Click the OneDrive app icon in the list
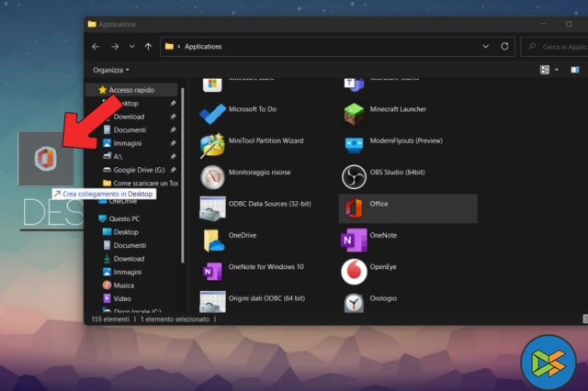Image resolution: width=588 pixels, height=391 pixels. point(213,240)
